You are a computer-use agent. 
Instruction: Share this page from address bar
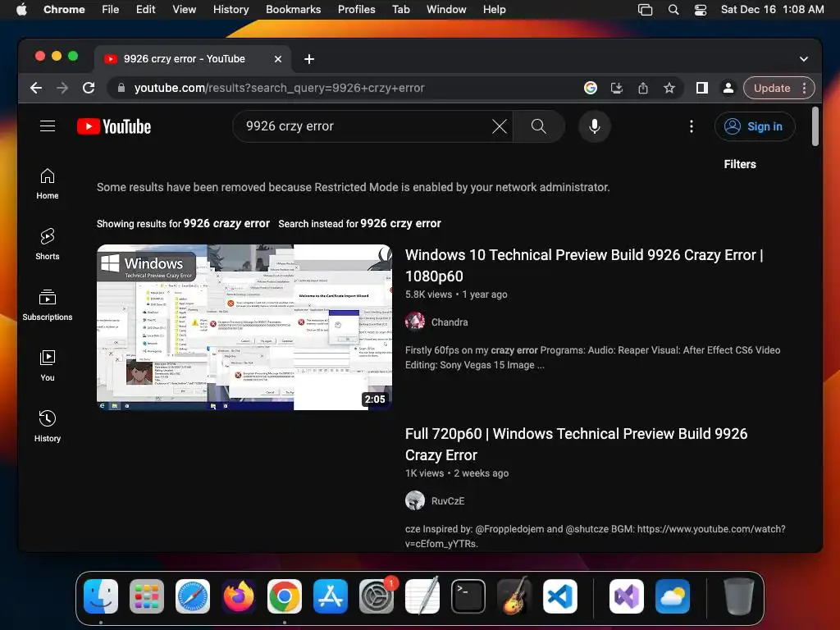643,88
